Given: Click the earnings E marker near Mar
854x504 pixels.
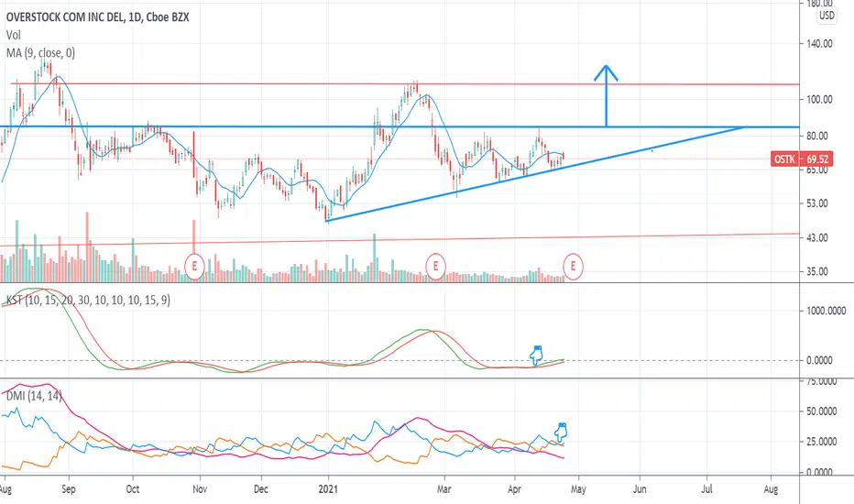Looking at the screenshot, I should 435,267.
